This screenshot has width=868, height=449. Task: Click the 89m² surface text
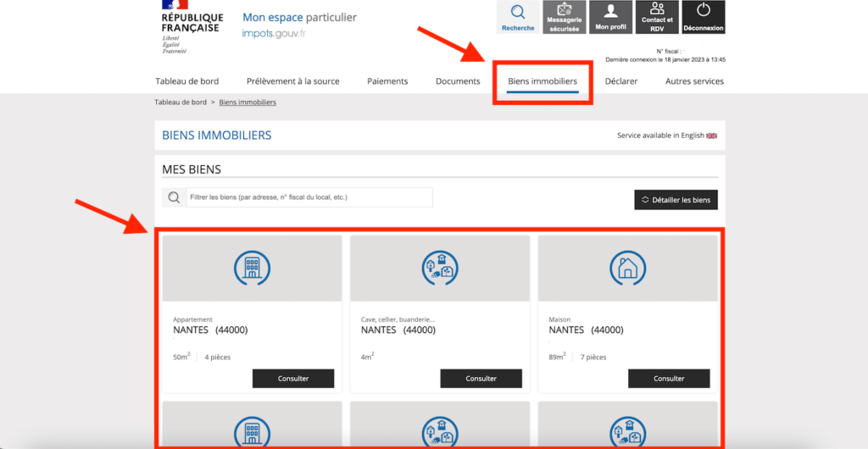(557, 358)
